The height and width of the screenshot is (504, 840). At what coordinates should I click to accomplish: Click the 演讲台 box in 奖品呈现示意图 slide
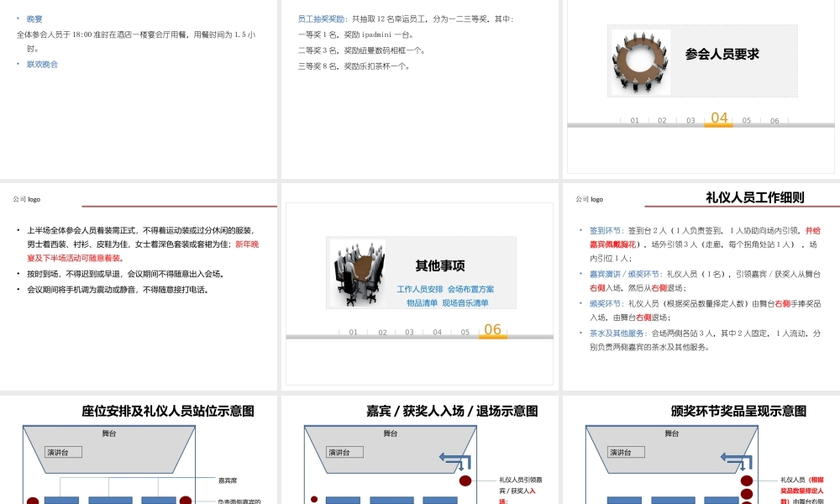[x=626, y=452]
